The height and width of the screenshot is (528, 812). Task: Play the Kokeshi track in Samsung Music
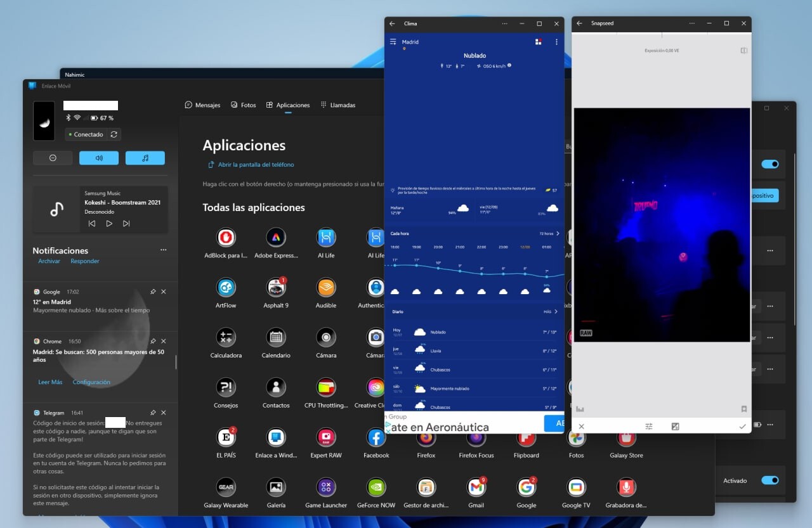click(x=109, y=223)
